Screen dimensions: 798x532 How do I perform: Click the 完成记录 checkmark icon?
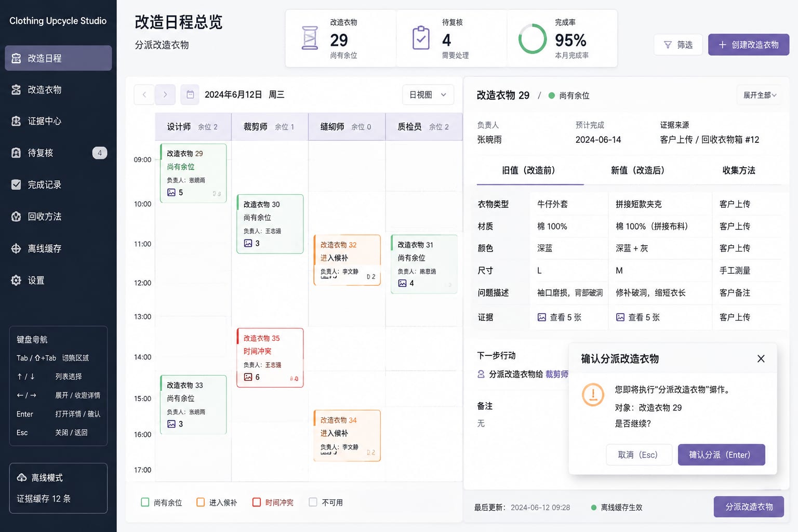tap(17, 184)
